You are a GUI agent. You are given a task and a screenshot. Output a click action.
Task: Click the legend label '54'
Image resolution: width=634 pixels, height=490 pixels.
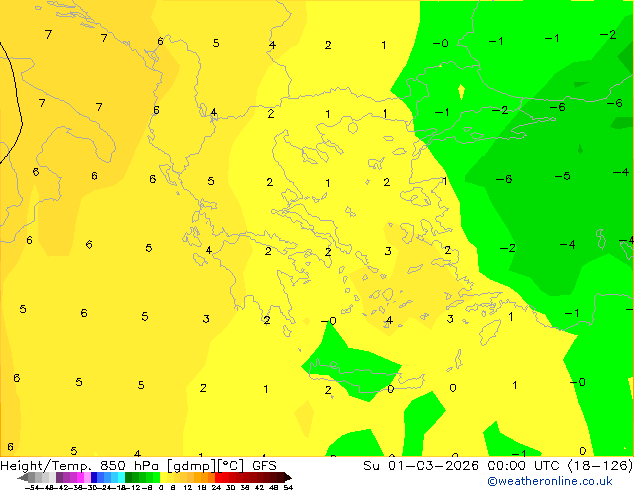[x=288, y=487]
